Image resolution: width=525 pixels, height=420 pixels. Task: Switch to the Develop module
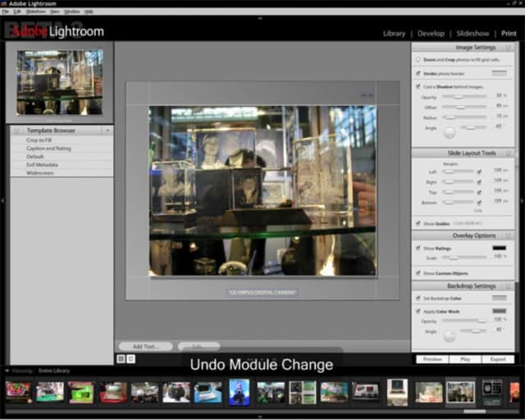(x=431, y=34)
